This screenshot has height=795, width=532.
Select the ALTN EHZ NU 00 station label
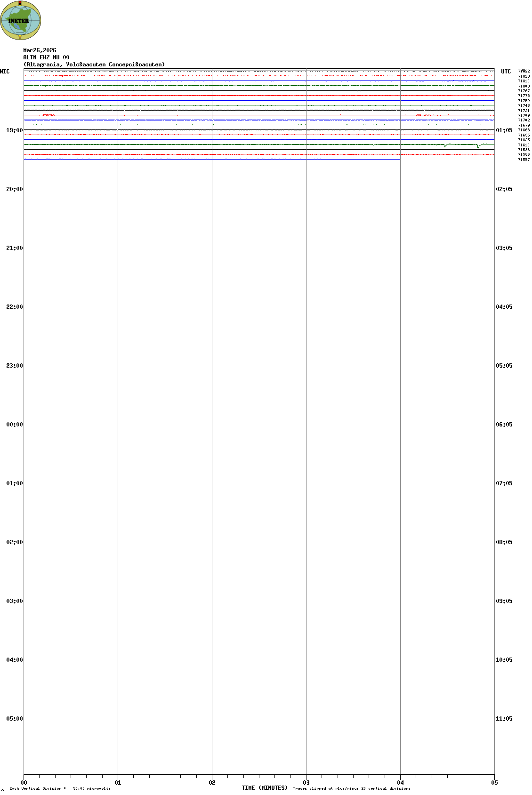click(46, 57)
